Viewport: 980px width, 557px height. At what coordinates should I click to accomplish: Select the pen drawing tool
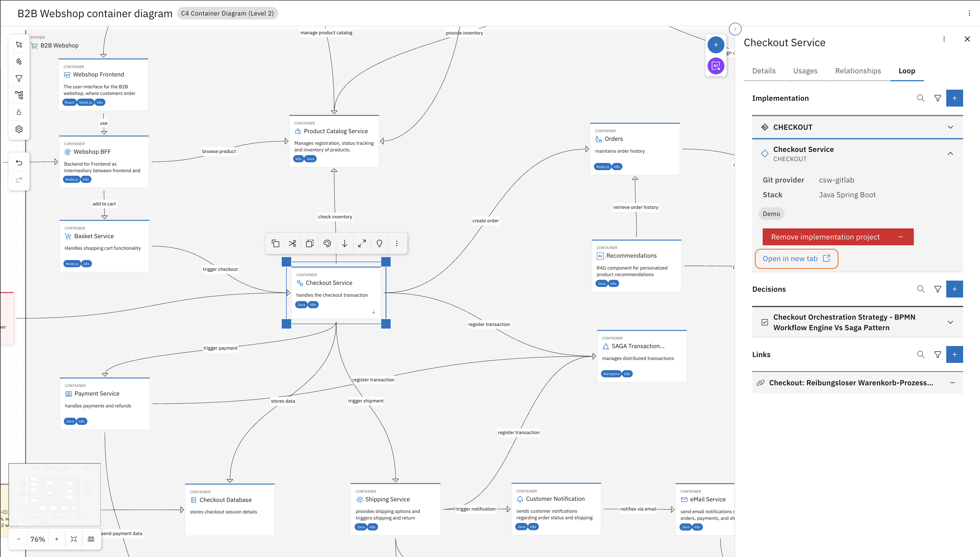[x=19, y=62]
